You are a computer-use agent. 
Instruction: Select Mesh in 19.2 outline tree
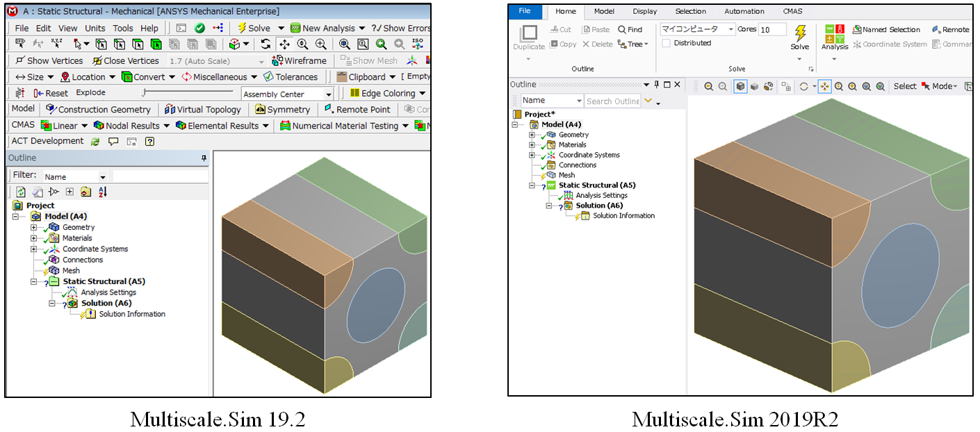tap(71, 270)
